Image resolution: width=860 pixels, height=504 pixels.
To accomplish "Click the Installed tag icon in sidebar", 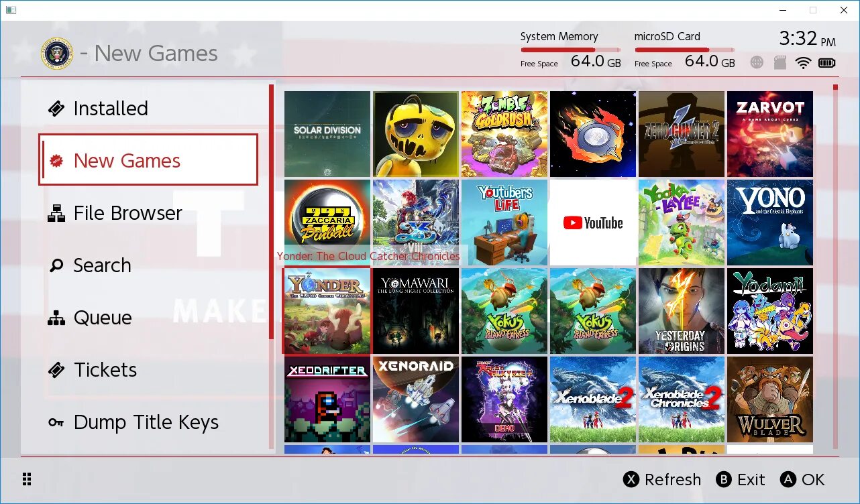I will click(58, 108).
